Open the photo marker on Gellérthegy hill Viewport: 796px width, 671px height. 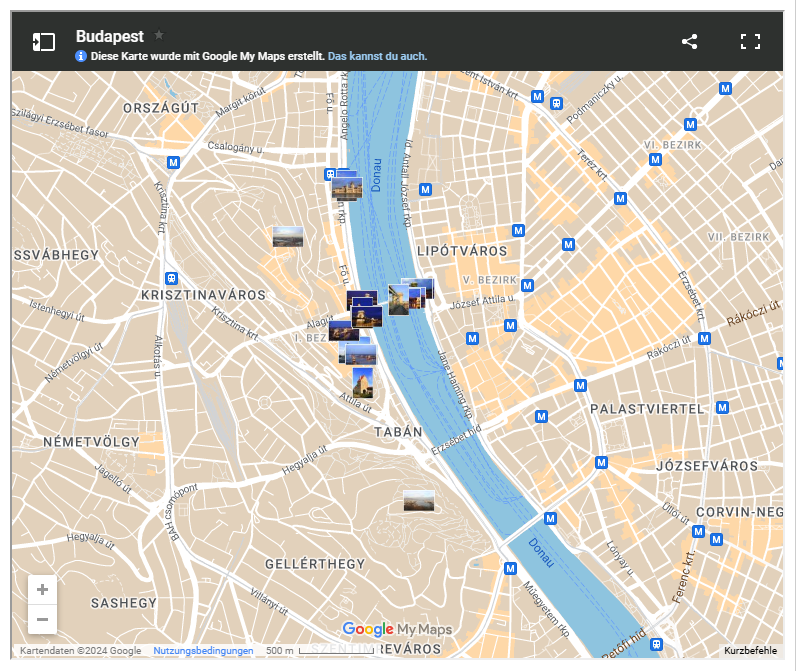click(x=419, y=500)
